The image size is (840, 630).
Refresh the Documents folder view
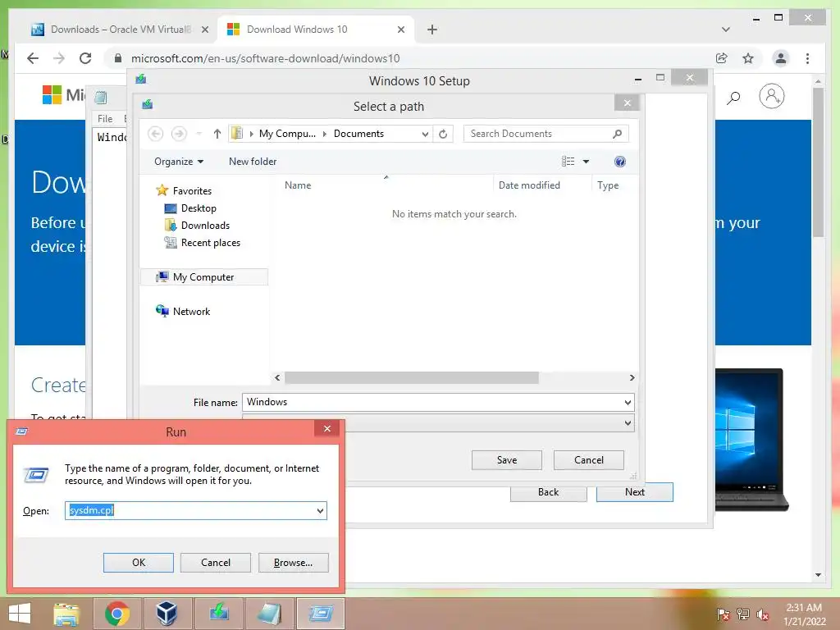[x=443, y=134]
